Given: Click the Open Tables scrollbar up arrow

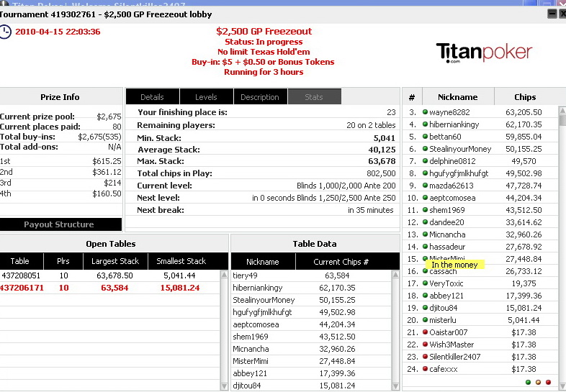Looking at the screenshot, I should click(x=224, y=275).
